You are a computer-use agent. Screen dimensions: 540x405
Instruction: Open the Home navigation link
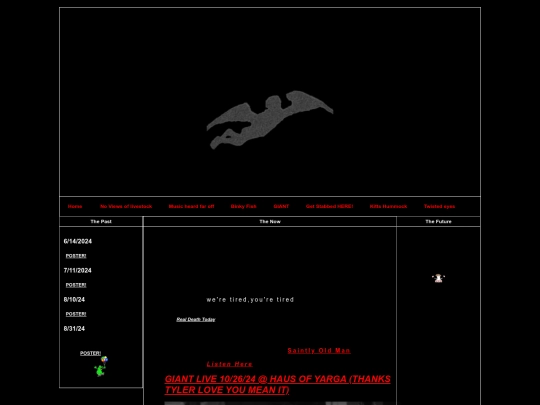(x=75, y=206)
